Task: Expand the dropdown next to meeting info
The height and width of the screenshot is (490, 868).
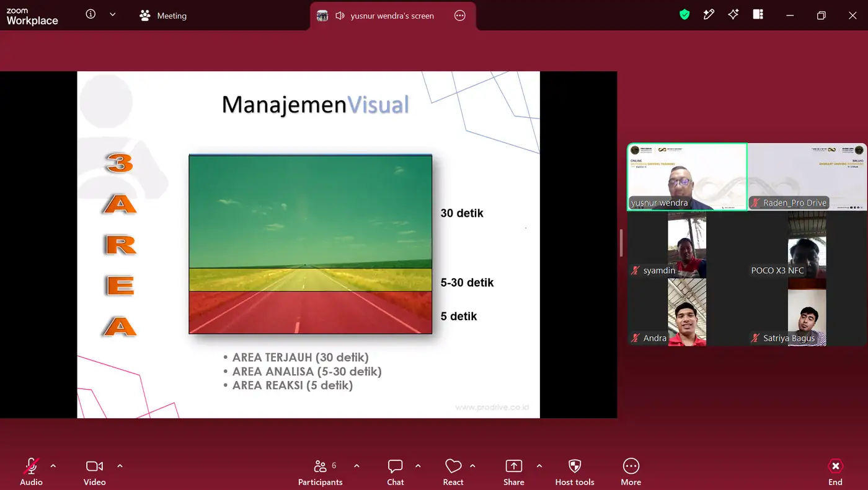Action: [112, 15]
